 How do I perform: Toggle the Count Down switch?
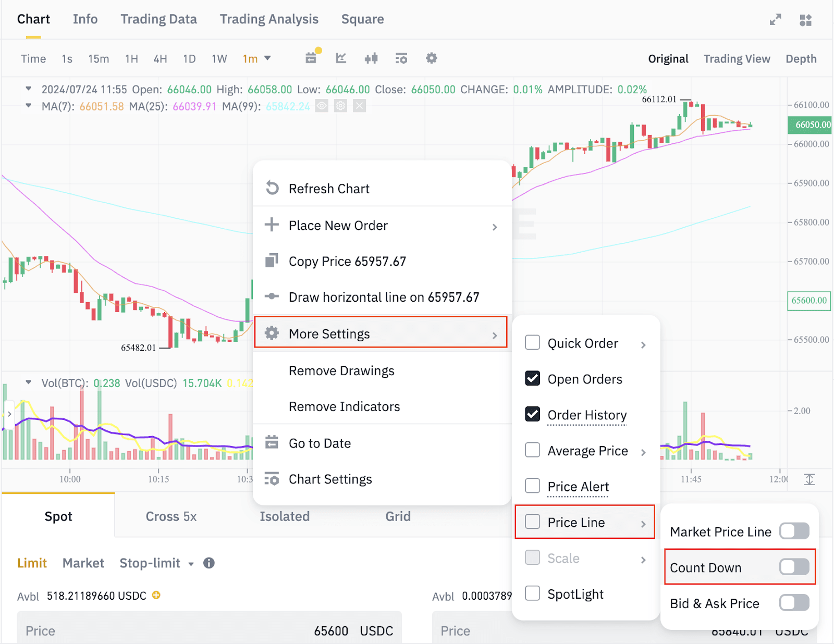(x=794, y=567)
